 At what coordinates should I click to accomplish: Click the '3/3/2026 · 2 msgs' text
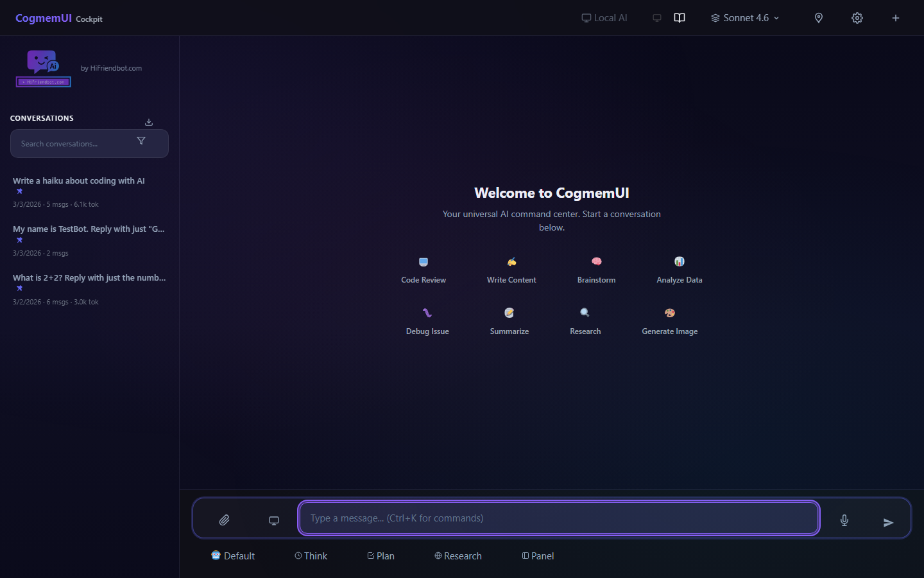click(x=40, y=253)
